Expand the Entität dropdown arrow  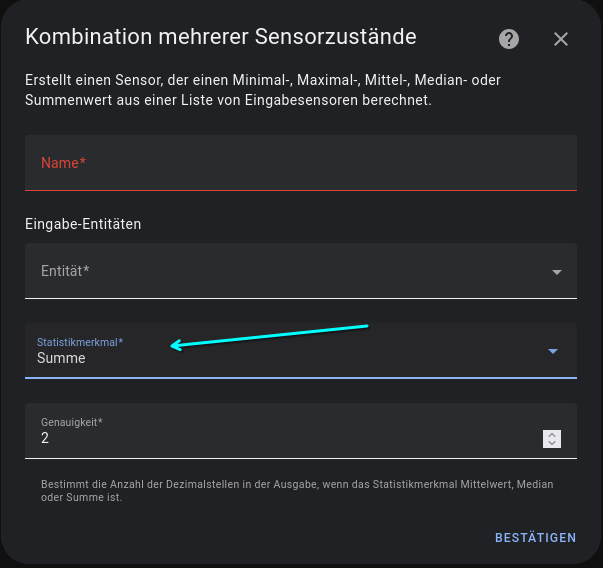pyautogui.click(x=557, y=271)
